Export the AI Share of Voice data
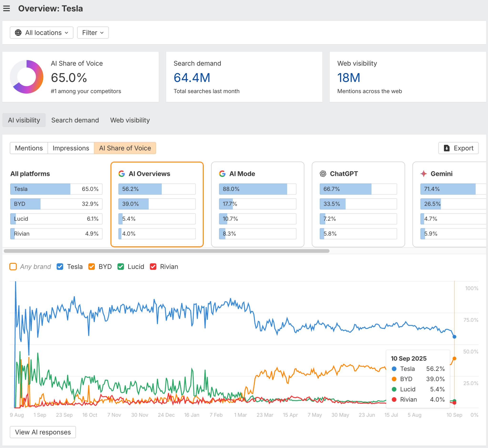Image resolution: width=488 pixels, height=448 pixels. tap(458, 148)
